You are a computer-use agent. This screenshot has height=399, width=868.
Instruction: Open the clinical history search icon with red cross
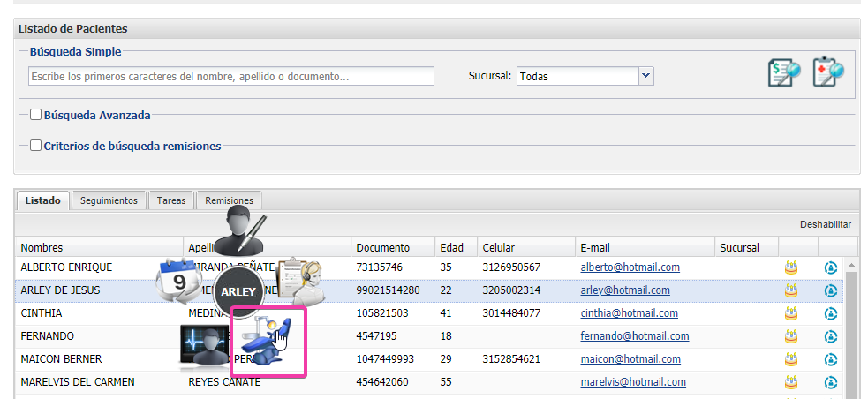pos(828,72)
